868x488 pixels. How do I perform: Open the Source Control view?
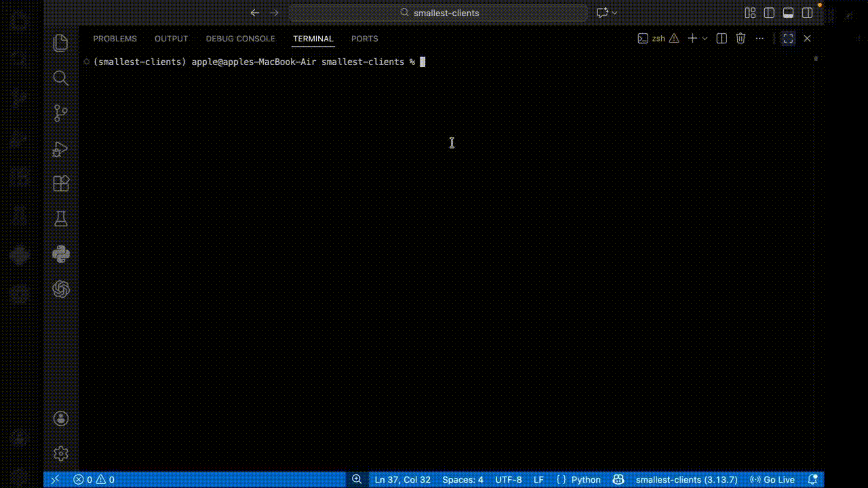click(61, 113)
